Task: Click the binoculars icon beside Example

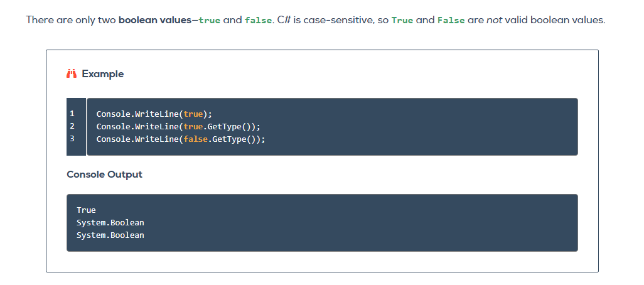Action: tap(72, 74)
